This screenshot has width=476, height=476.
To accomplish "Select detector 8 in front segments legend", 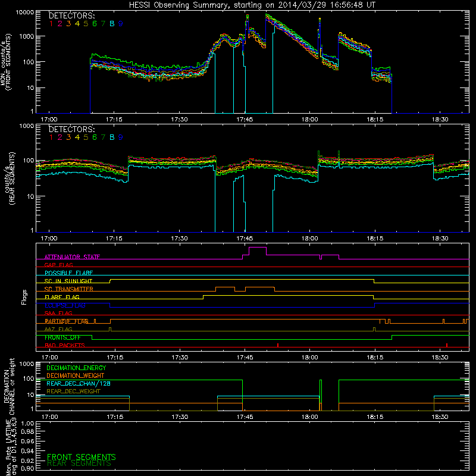I will point(112,23).
